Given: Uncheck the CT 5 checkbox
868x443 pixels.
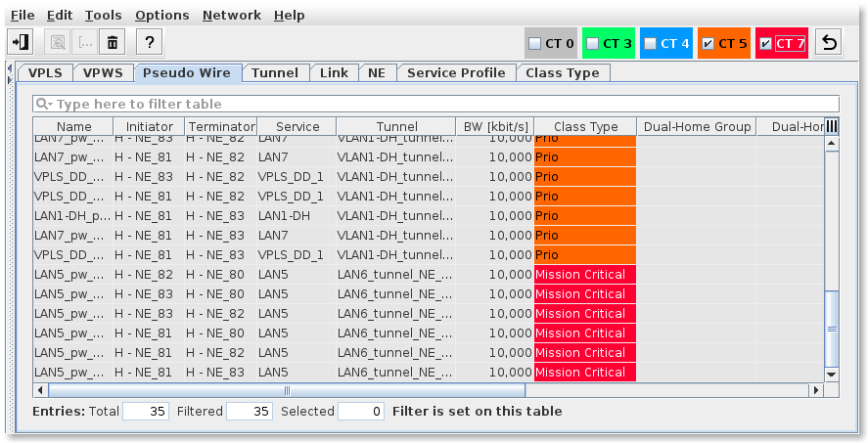Looking at the screenshot, I should (708, 43).
